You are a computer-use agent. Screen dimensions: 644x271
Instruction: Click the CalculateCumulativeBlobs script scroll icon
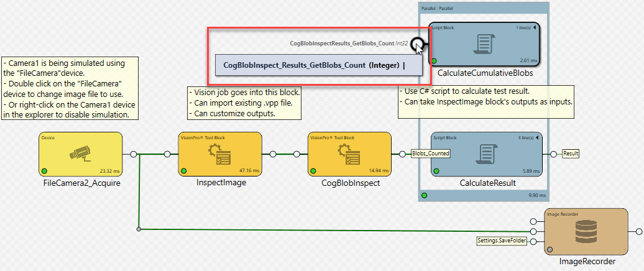484,44
